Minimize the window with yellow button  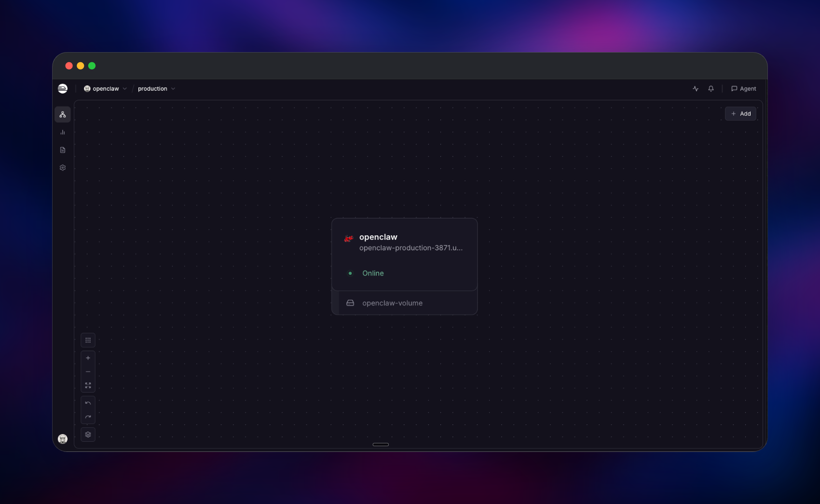point(81,66)
